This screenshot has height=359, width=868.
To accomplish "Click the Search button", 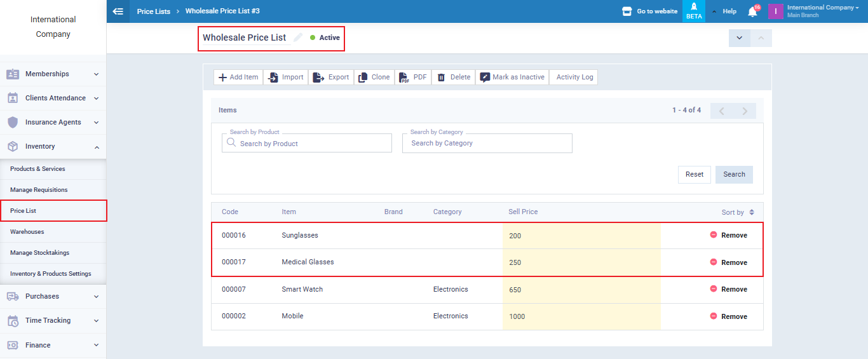I will tap(734, 175).
